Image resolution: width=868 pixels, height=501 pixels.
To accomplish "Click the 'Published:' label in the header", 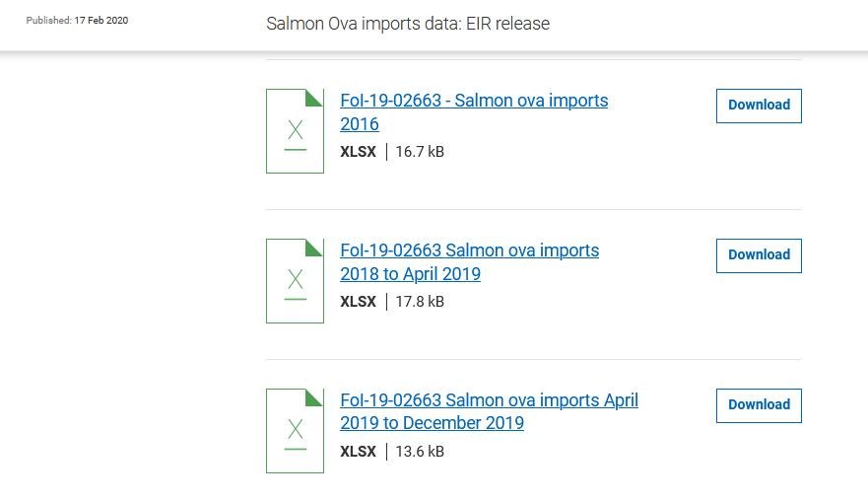I will pyautogui.click(x=49, y=21).
